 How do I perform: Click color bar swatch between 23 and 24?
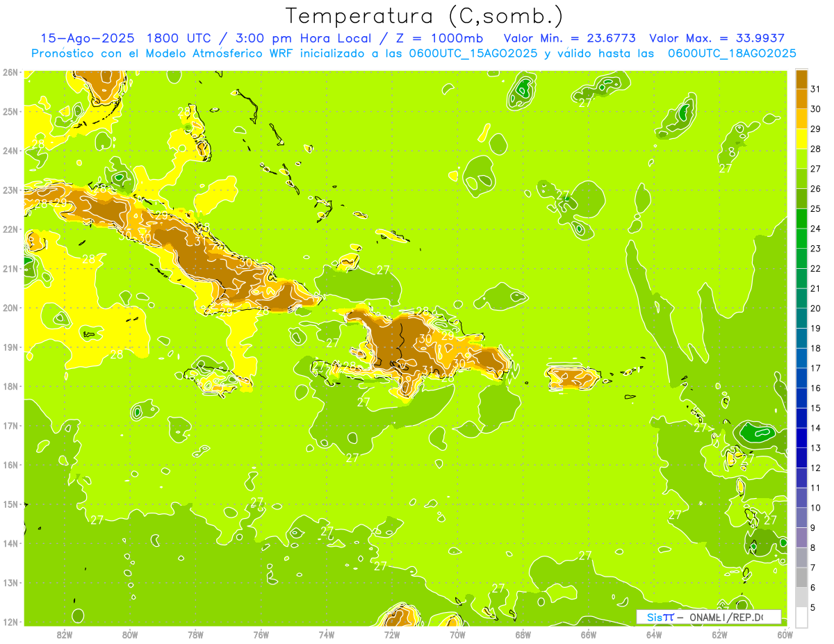[x=801, y=238]
